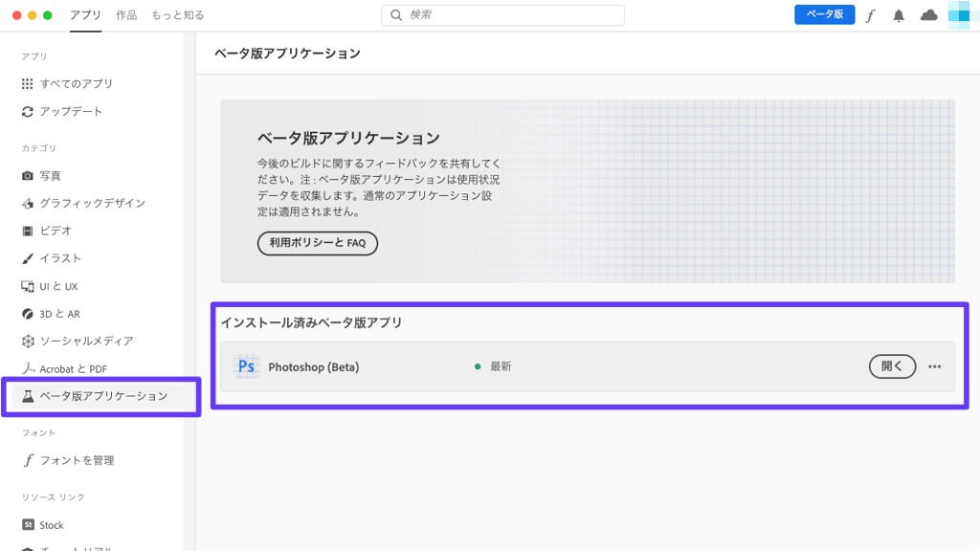Open the more options menu for Photoshop (Beta)

934,366
